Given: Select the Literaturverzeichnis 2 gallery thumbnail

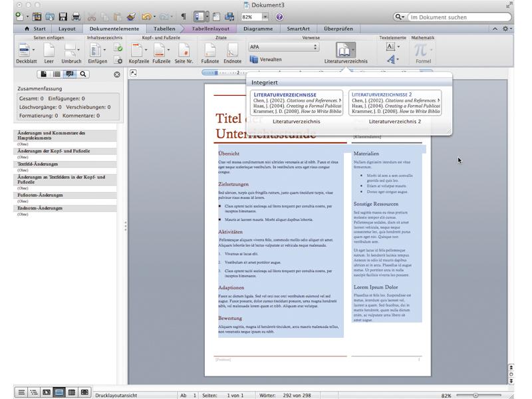Looking at the screenshot, I should pos(395,103).
